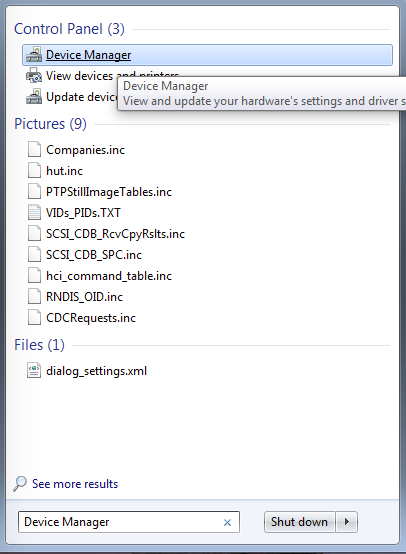This screenshot has height=554, width=406.
Task: Open the Files (1) results group
Action: 39,345
